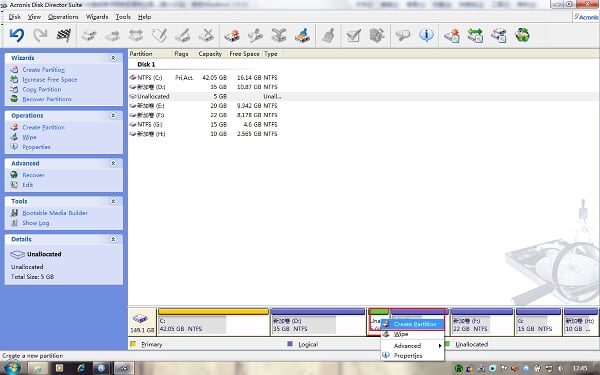
Task: Click the Acronis logo button
Action: [586, 17]
